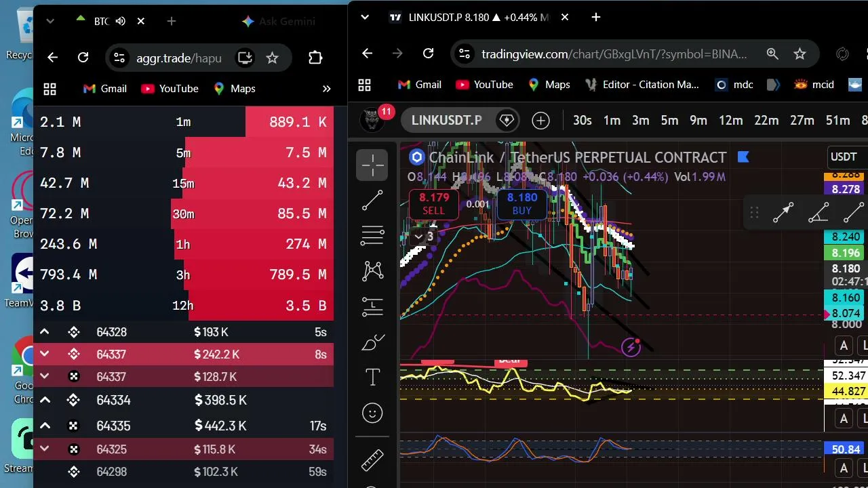
Task: Open the emoji and icons tool
Action: click(373, 413)
